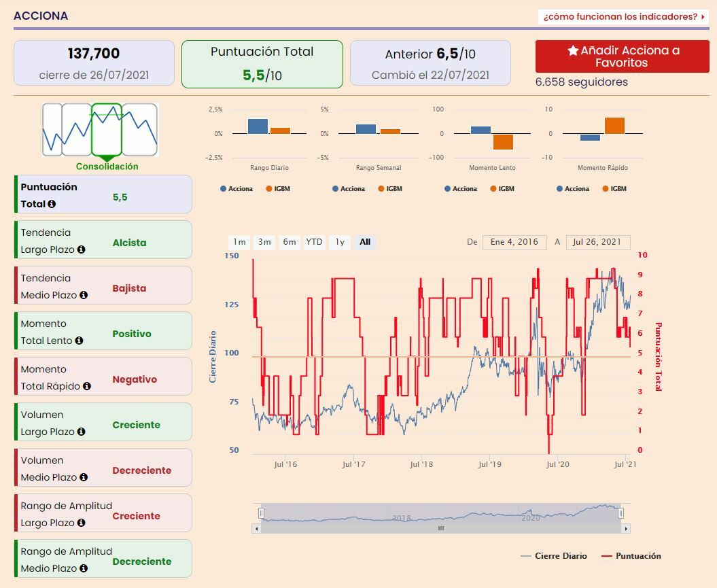Screen dimensions: 717x588
Task: Toggle Acciona legend in Rango Diario chart
Action: (237, 189)
